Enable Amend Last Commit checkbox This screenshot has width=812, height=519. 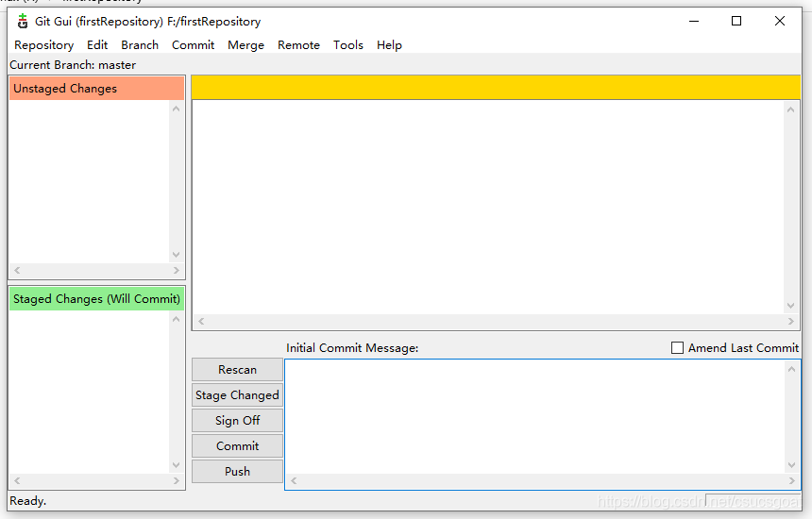[677, 347]
